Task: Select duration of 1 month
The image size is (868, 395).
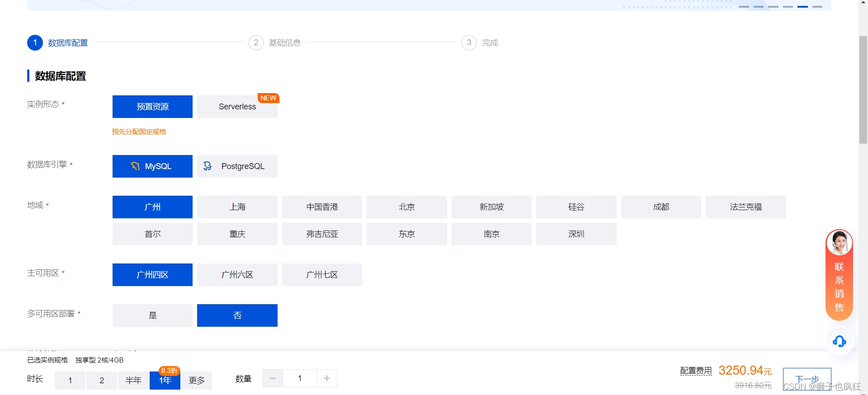Action: [70, 381]
